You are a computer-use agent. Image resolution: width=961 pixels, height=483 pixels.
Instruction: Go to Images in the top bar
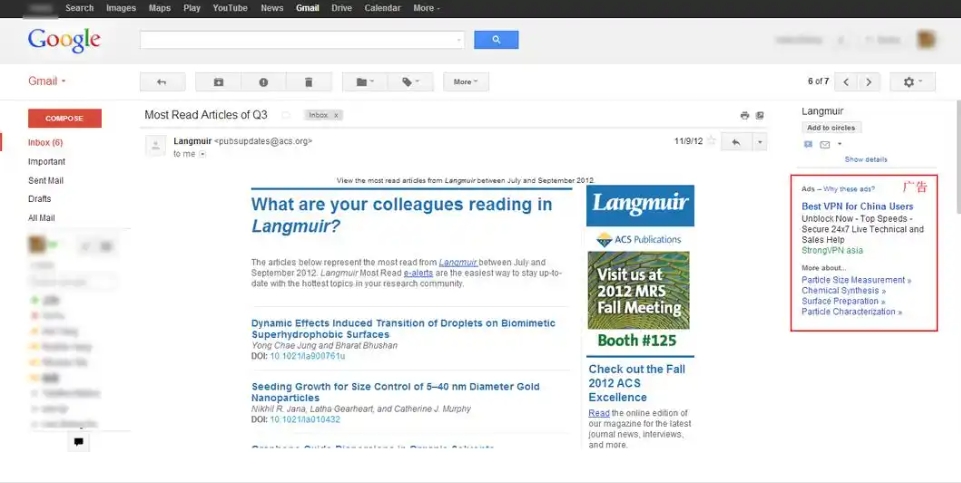(121, 8)
